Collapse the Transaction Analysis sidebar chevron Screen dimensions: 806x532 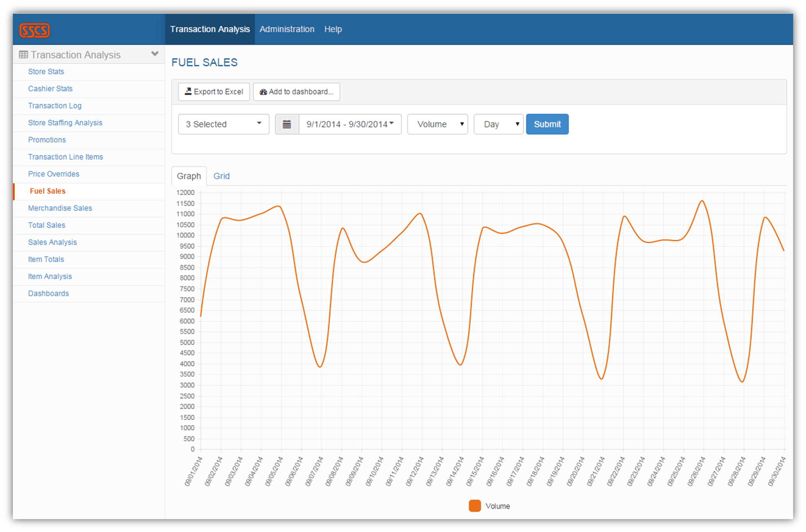pyautogui.click(x=155, y=54)
